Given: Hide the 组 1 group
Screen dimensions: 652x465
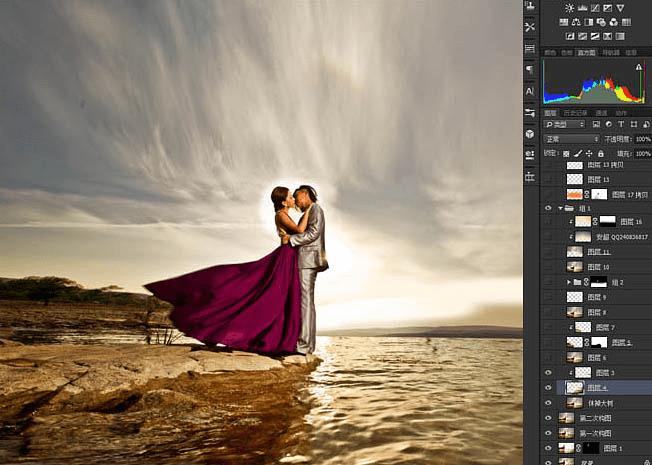Looking at the screenshot, I should point(547,208).
